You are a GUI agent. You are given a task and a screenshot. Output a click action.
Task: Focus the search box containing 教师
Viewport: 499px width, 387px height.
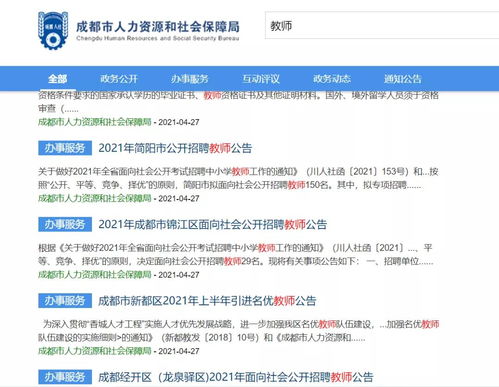[382, 26]
